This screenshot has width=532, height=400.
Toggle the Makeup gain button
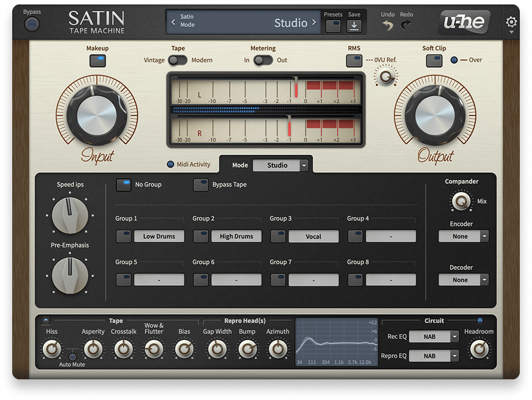pyautogui.click(x=97, y=60)
